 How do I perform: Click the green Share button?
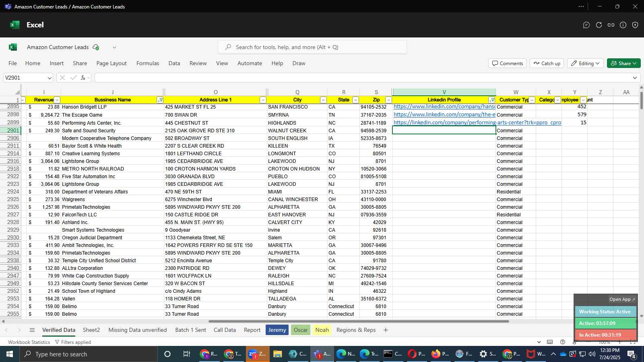pos(623,63)
